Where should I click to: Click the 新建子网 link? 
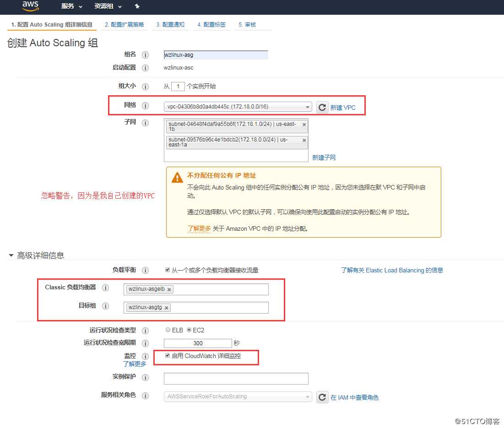(x=324, y=157)
